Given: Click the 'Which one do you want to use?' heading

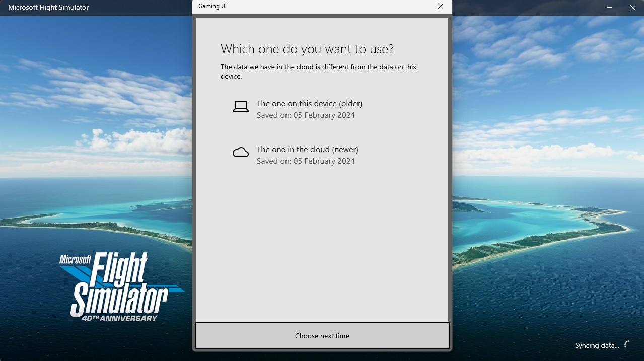Looking at the screenshot, I should coord(307,49).
